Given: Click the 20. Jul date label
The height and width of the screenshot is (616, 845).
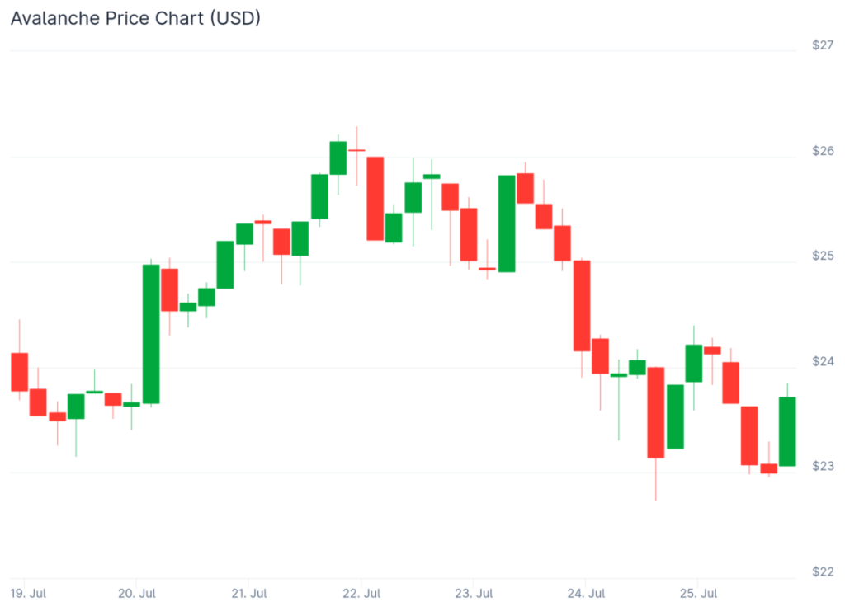Looking at the screenshot, I should tap(137, 593).
